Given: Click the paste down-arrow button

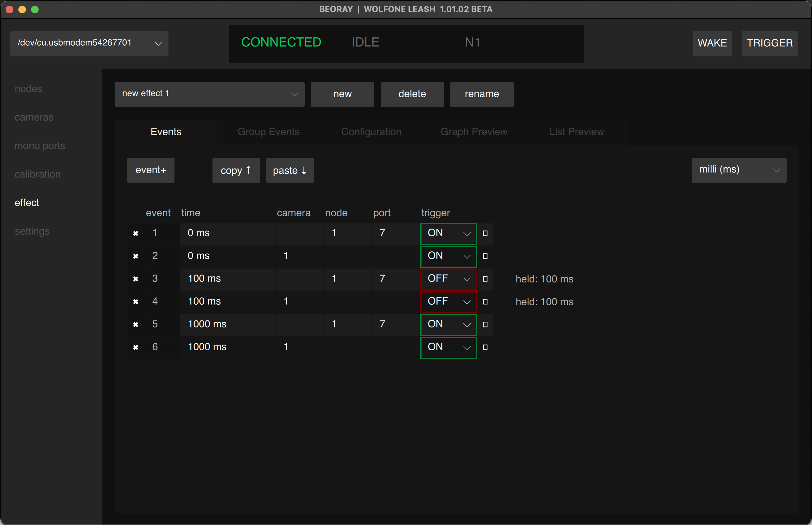Looking at the screenshot, I should 290,170.
